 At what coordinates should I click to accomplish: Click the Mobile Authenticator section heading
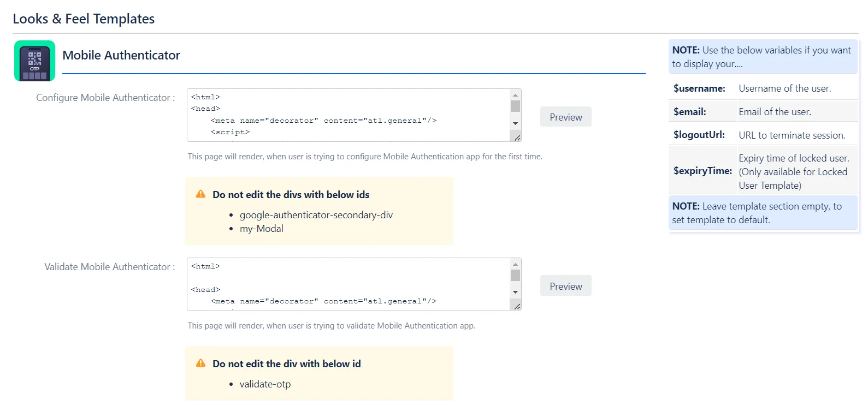[x=121, y=55]
